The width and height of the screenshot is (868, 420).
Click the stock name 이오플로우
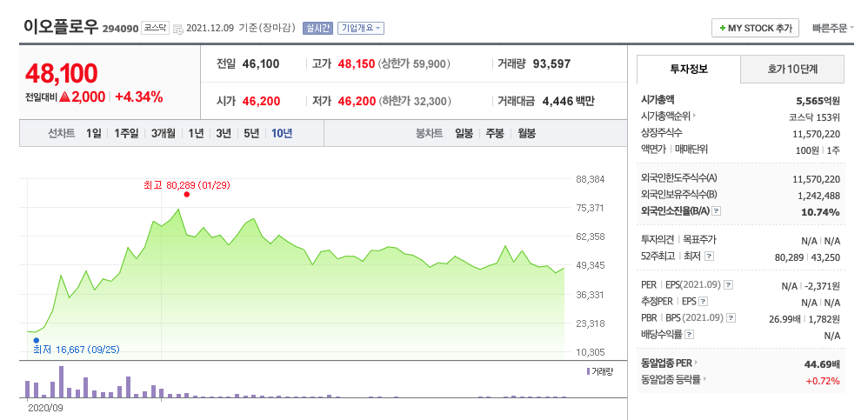[61, 27]
